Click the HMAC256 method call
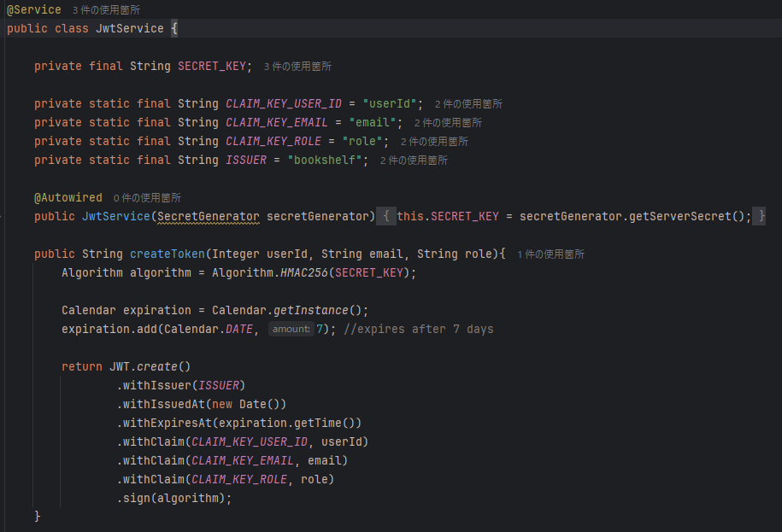Image resolution: width=782 pixels, height=532 pixels. pyautogui.click(x=304, y=272)
